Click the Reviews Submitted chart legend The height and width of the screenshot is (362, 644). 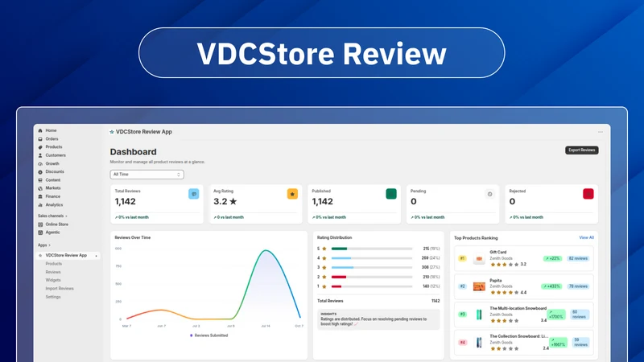click(x=209, y=335)
